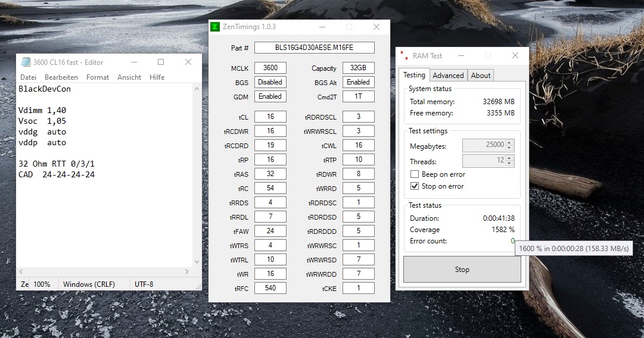
Task: Click the Capacity value 32GB
Action: pyautogui.click(x=359, y=68)
